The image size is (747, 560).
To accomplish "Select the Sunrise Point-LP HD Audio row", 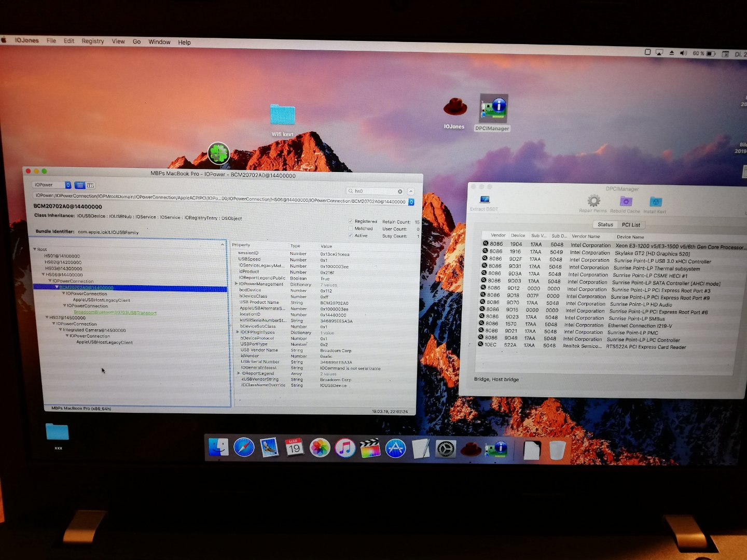I will pos(606,304).
